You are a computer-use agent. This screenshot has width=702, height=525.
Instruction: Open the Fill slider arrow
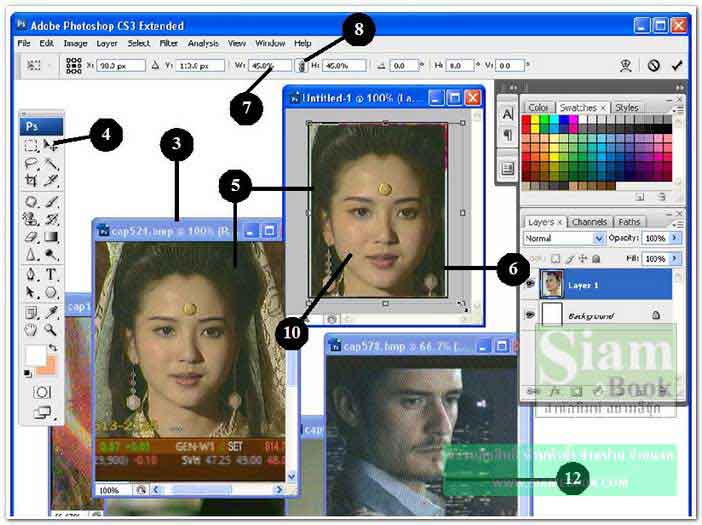[675, 259]
